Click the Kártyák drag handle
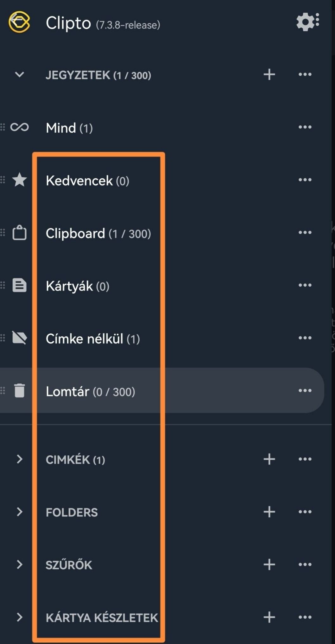This screenshot has width=335, height=644. coord(3,285)
